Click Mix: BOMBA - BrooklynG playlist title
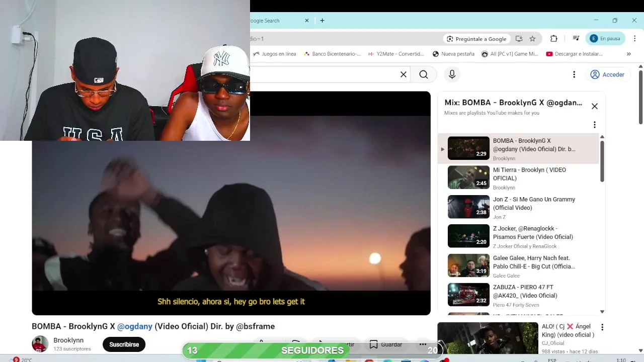The width and height of the screenshot is (644, 362). tap(513, 103)
